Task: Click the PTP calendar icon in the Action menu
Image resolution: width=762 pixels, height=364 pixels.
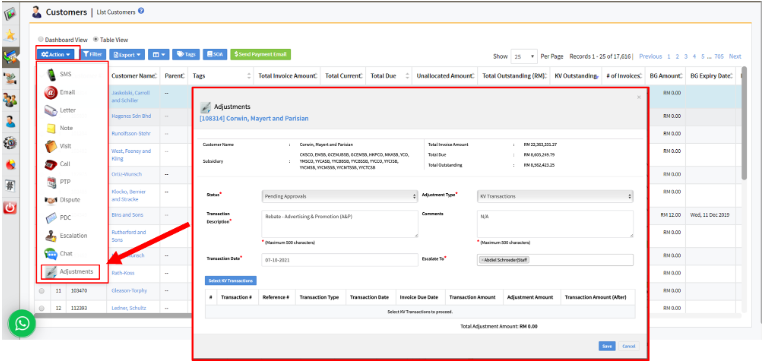Action: coord(51,182)
